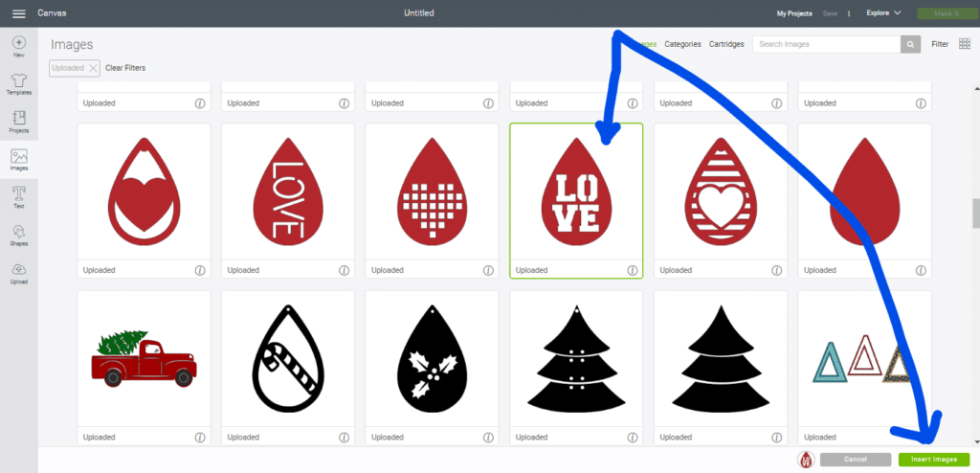The image size is (980, 473).
Task: Show info for the block LOVE teardrop image
Action: click(632, 270)
